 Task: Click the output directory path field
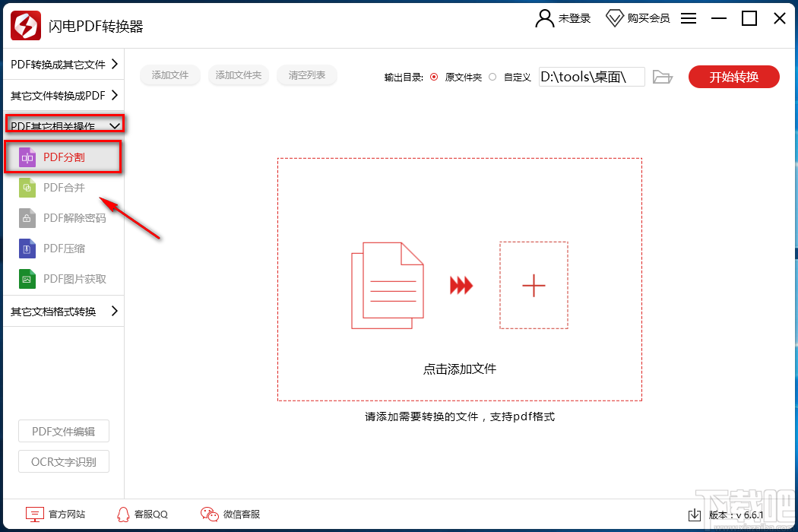(591, 76)
